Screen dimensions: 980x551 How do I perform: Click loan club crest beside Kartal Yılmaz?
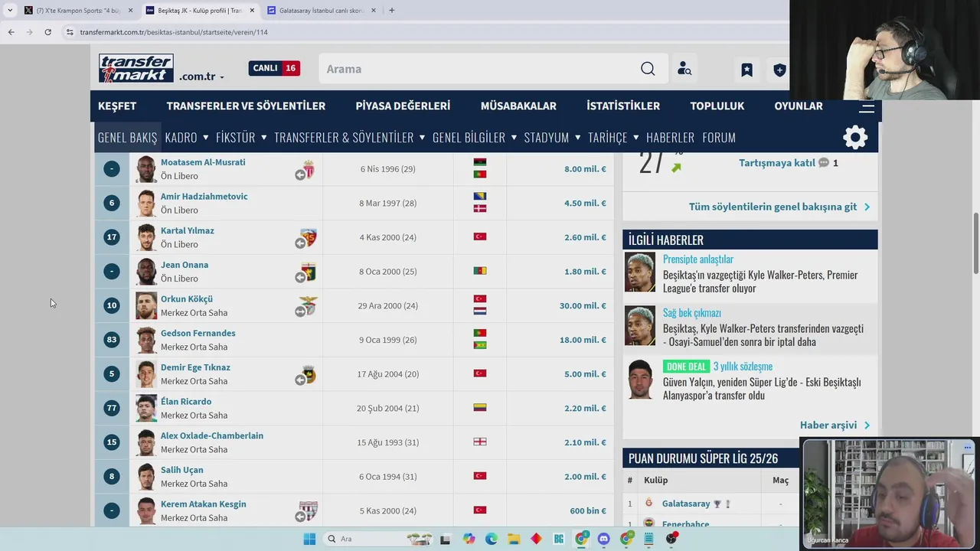tap(309, 237)
